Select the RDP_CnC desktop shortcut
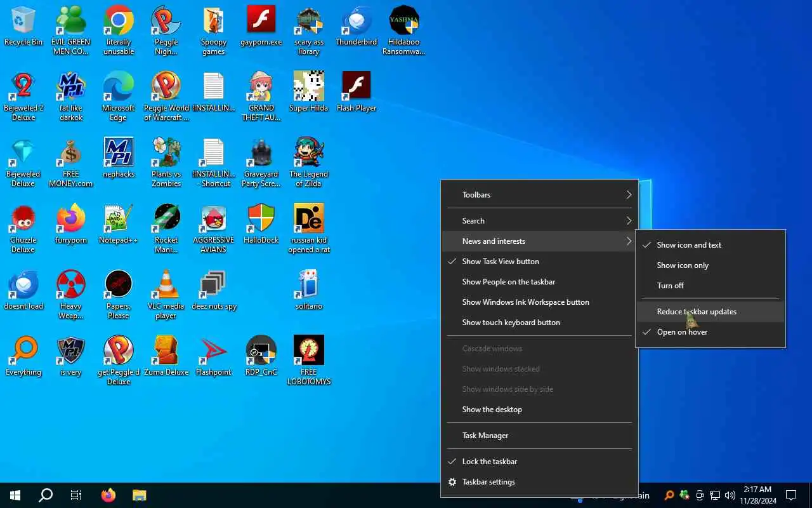 (x=261, y=356)
